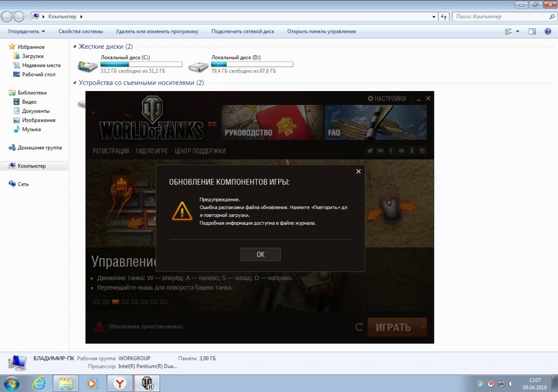Open the Odnoklassniki link in launcher
Screen dimensions: 558x392
click(x=412, y=150)
